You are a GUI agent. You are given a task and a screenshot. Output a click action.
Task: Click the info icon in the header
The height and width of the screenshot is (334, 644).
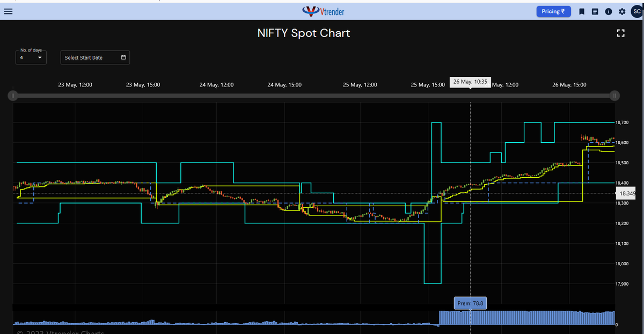[x=609, y=11]
